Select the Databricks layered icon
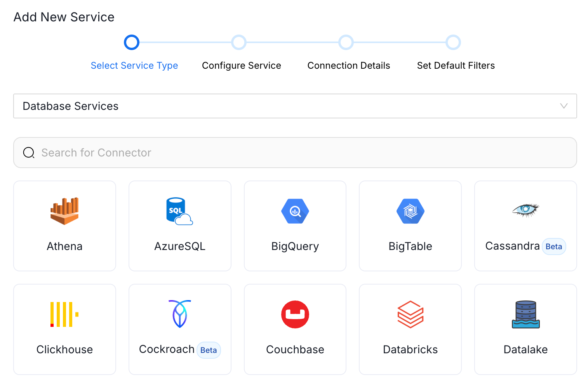 click(x=411, y=314)
